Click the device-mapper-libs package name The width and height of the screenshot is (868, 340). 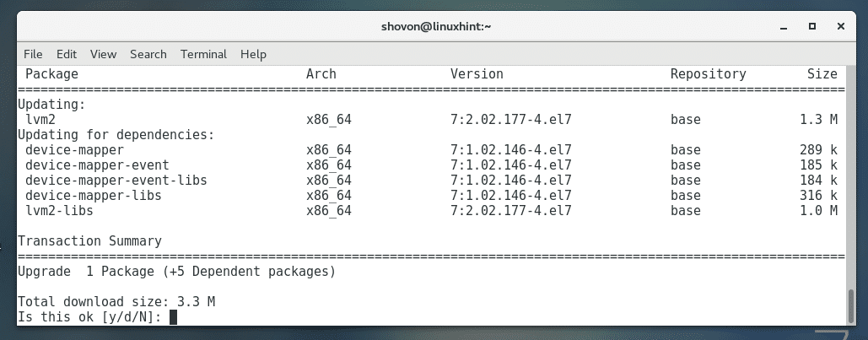coord(93,195)
